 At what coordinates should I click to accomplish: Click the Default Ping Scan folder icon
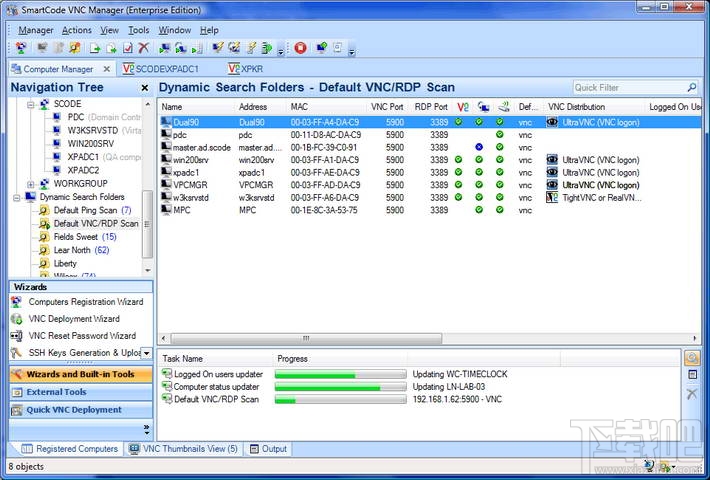pyautogui.click(x=44, y=211)
